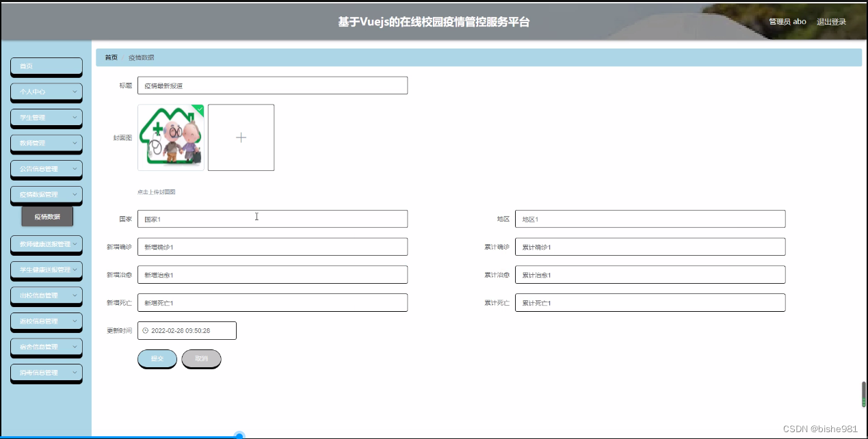
Task: Click the 首页 button at top of sidebar
Action: (x=46, y=66)
